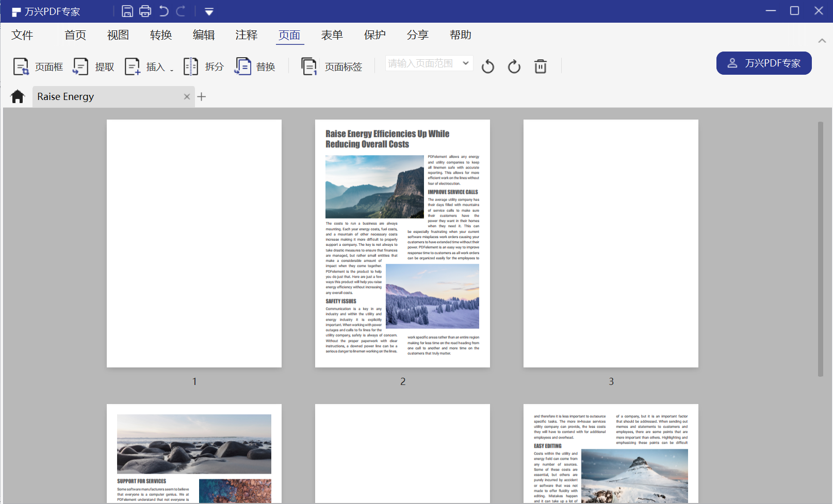The height and width of the screenshot is (504, 833).
Task: Click the 插入 insert page tool
Action: pyautogui.click(x=149, y=66)
